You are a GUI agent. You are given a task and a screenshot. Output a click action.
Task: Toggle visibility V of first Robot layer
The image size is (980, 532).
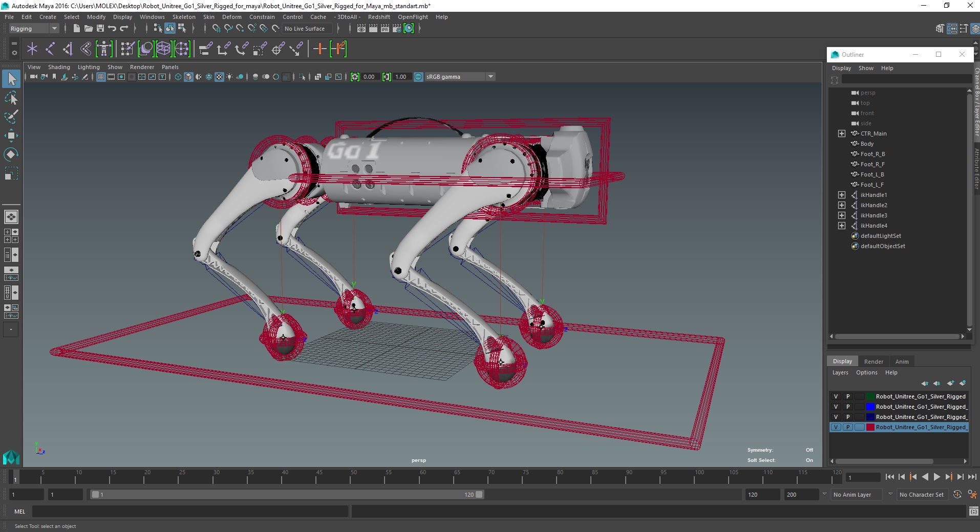pos(836,396)
